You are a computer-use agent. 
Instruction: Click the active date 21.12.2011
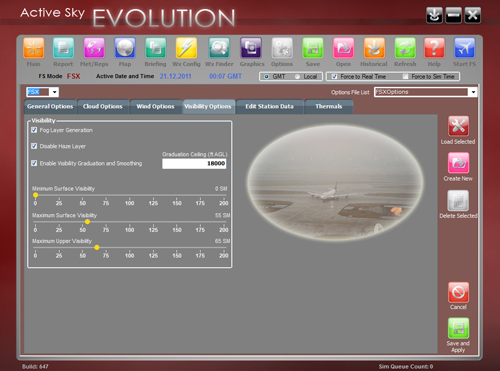(x=175, y=76)
